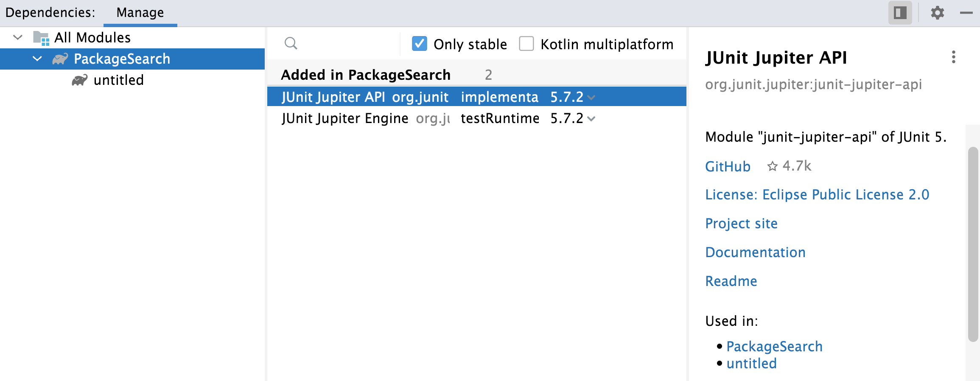Select the PackageSearch module row
980x381 pixels.
[132, 59]
